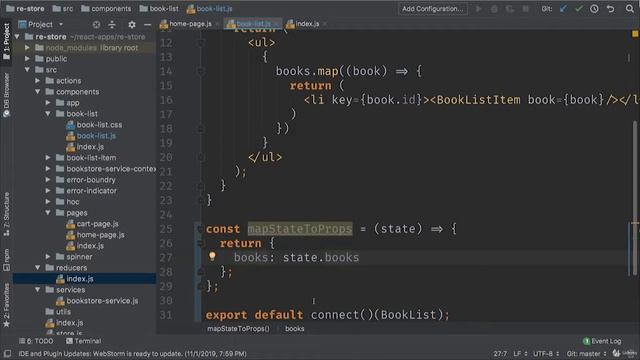Switch to the book-list.js editor tab
640x360 pixels.
(x=253, y=24)
